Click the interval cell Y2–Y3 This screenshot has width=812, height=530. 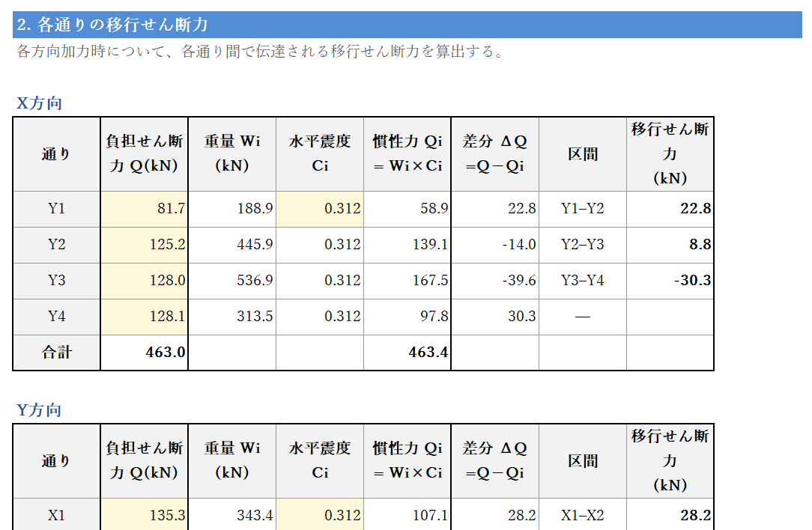(583, 245)
